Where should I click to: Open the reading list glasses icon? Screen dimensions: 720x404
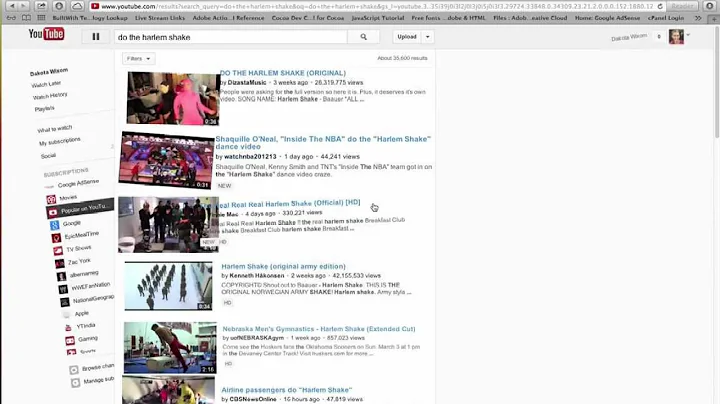point(11,18)
